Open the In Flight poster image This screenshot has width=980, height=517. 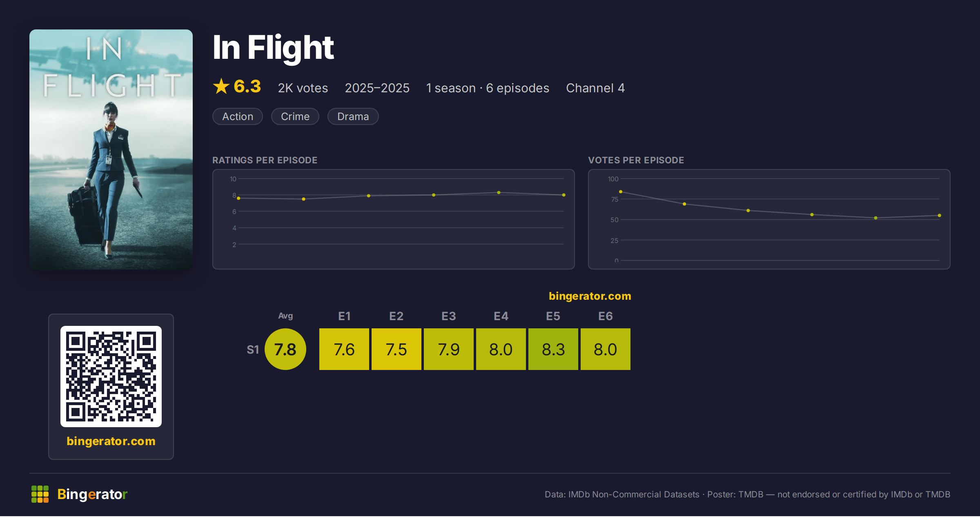[111, 149]
